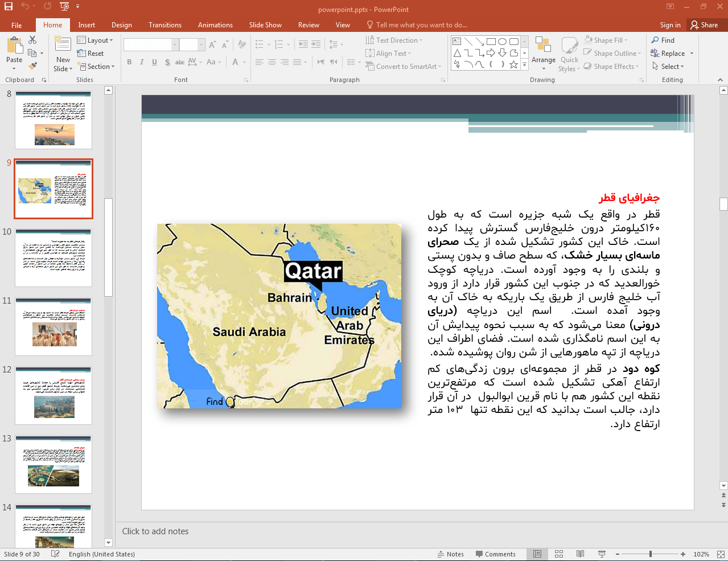Screen dimensions: 728x561
Task: Fit slide to current window icon
Action: click(x=721, y=554)
